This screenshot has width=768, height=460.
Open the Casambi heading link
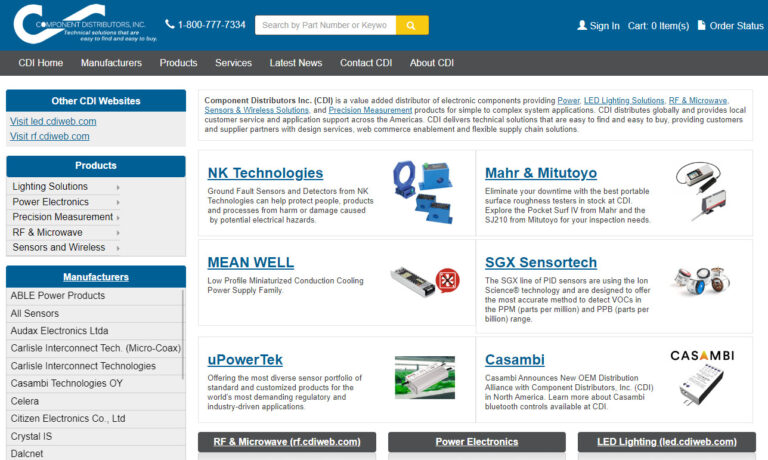tap(514, 360)
